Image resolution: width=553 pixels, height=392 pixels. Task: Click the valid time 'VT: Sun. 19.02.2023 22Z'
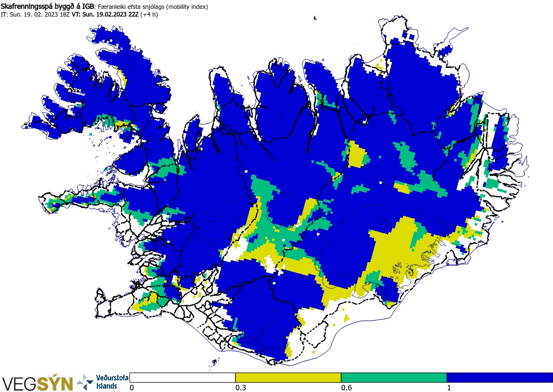(105, 15)
